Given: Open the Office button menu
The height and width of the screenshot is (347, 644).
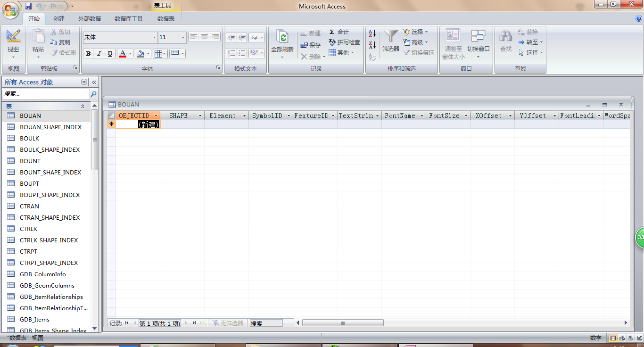Looking at the screenshot, I should pos(11,10).
